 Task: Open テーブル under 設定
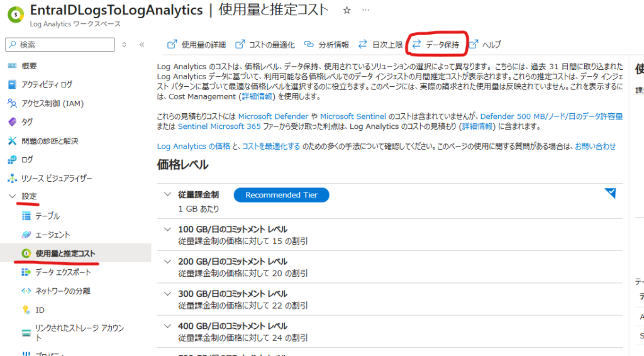[x=48, y=216]
